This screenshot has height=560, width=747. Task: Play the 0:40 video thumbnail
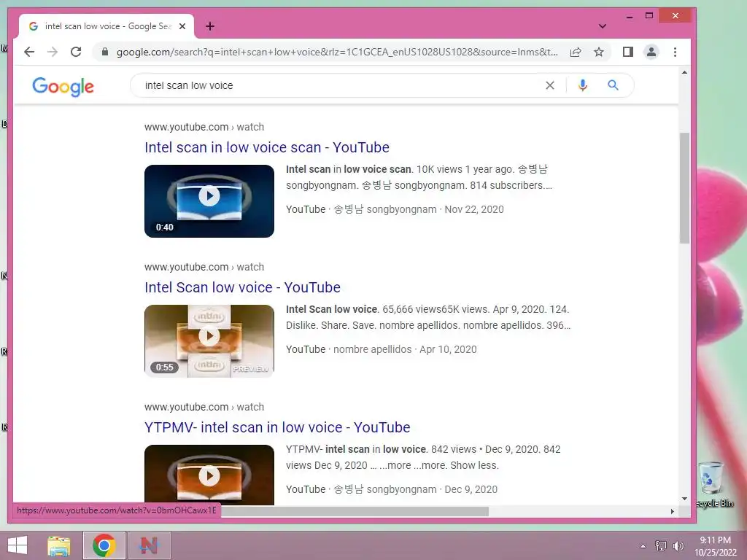click(x=209, y=201)
